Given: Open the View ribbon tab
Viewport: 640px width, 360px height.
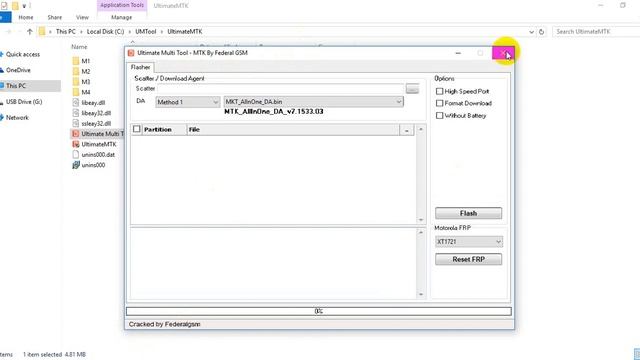Looking at the screenshot, I should click(x=82, y=17).
